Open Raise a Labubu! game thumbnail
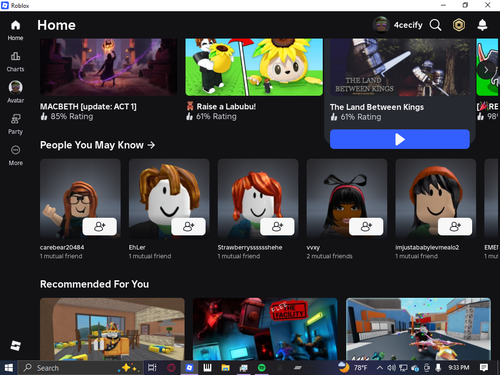This screenshot has height=375, width=500. (254, 67)
